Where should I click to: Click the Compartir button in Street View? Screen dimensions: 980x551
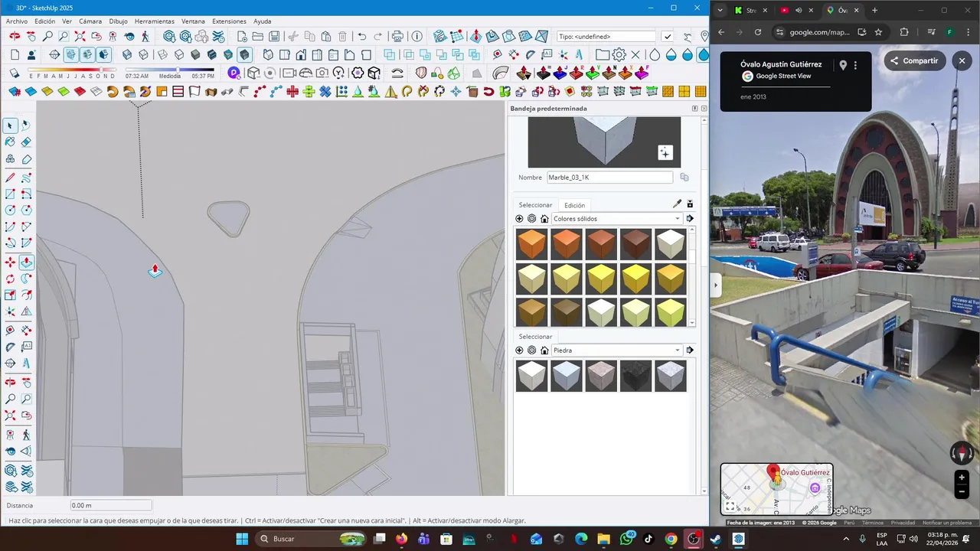(x=914, y=61)
